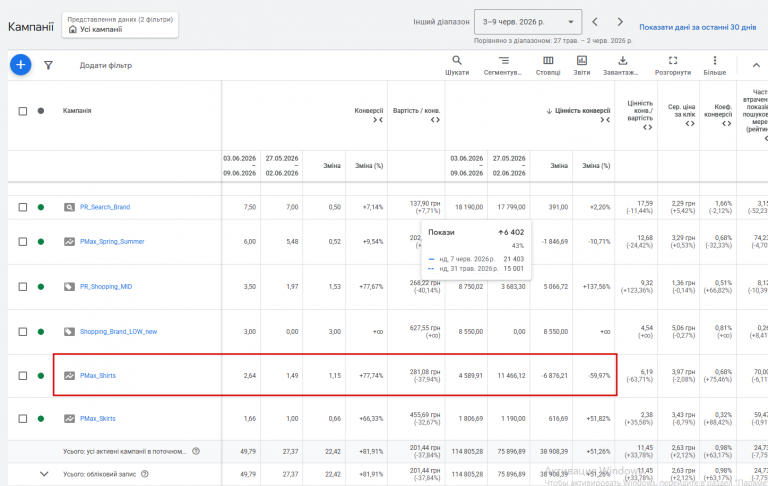Open the Більше more options menu
This screenshot has height=486, width=768.
point(715,65)
